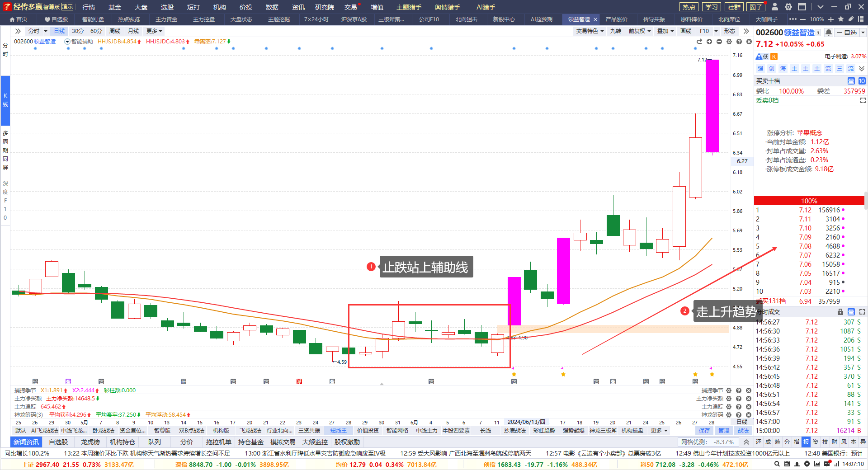Screen dimensions: 868x470
Task: Click the window layout icon in title bar
Action: 802,7
